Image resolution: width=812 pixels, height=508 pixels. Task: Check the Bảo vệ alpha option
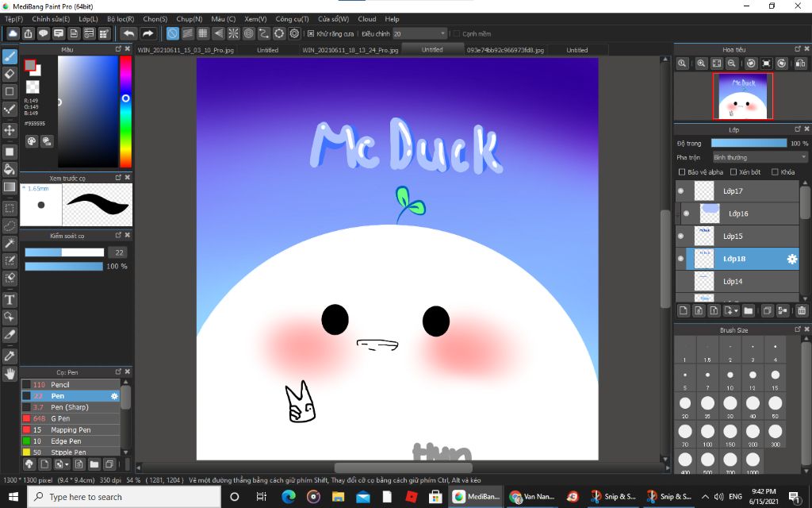(681, 171)
